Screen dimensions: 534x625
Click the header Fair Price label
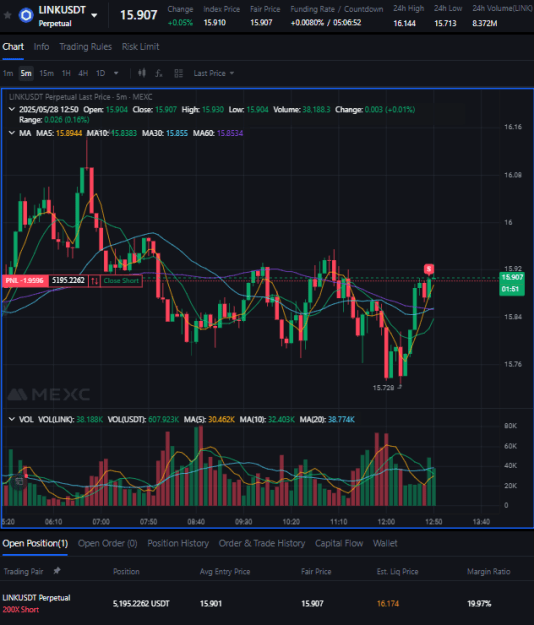click(265, 9)
